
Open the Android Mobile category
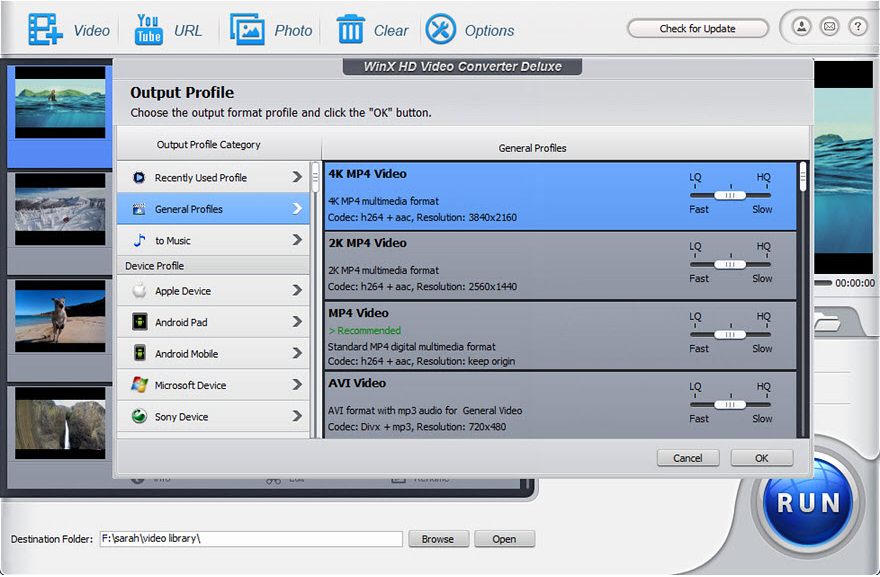pyautogui.click(x=213, y=353)
